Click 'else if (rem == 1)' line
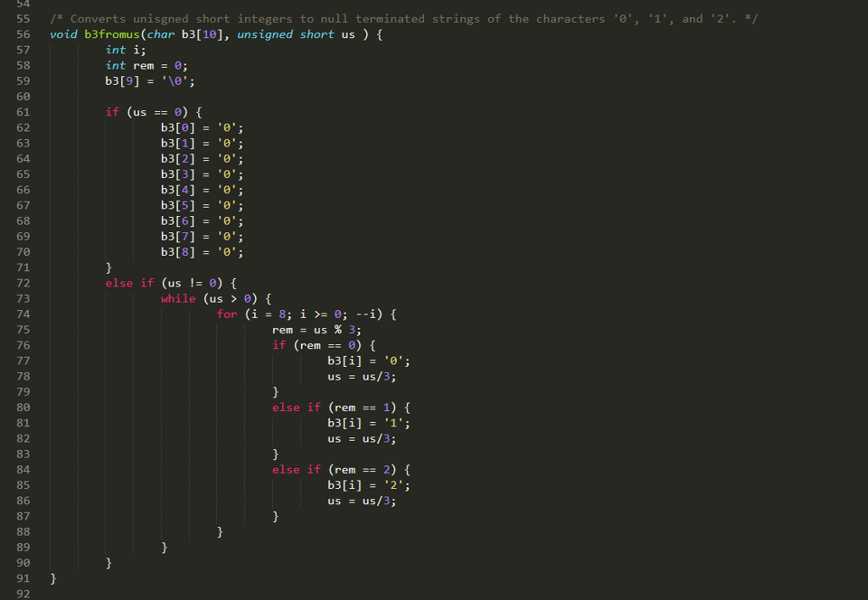This screenshot has height=600, width=868. pos(341,408)
